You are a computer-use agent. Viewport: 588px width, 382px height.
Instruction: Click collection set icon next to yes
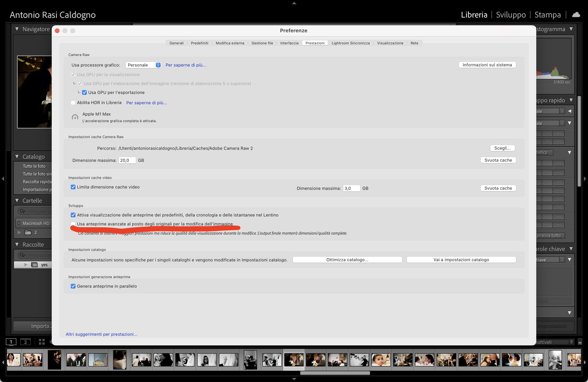pos(34,265)
